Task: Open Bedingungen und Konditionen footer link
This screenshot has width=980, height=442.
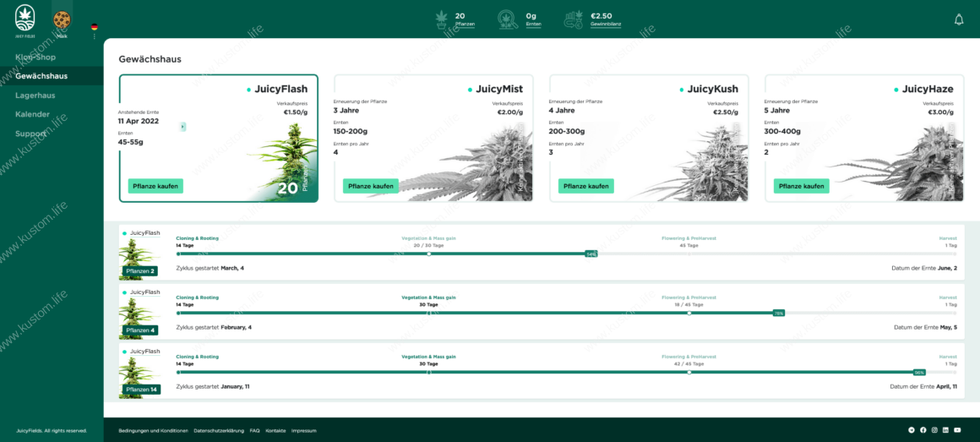Action: (x=154, y=431)
